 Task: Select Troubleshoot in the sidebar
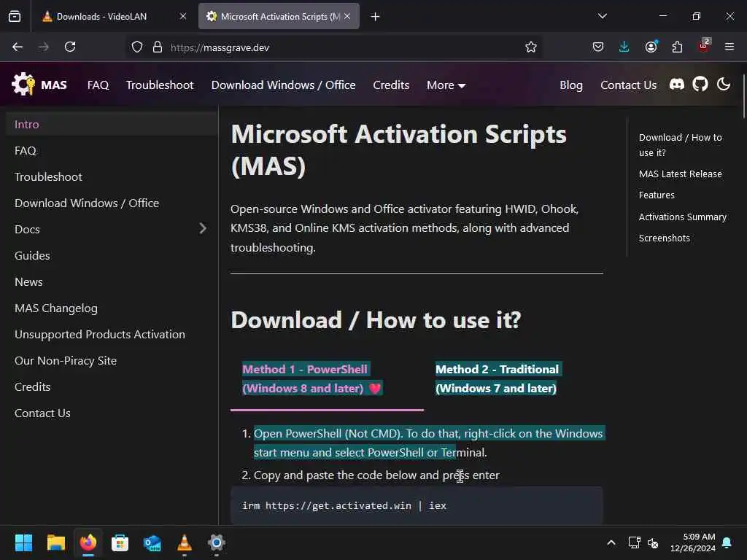pos(112,176)
